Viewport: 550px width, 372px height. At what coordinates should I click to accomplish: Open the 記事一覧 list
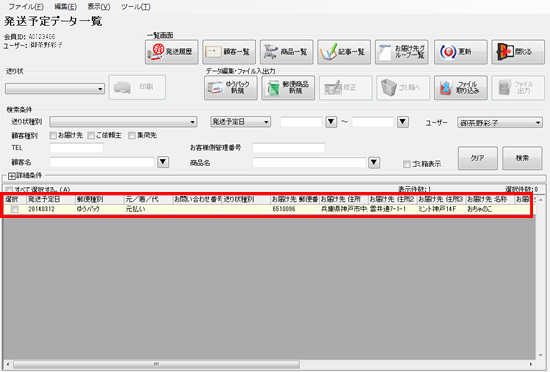click(x=344, y=52)
